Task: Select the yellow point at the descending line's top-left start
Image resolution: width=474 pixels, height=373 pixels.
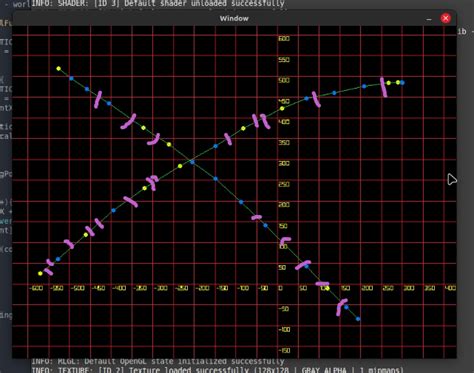Action: click(59, 68)
